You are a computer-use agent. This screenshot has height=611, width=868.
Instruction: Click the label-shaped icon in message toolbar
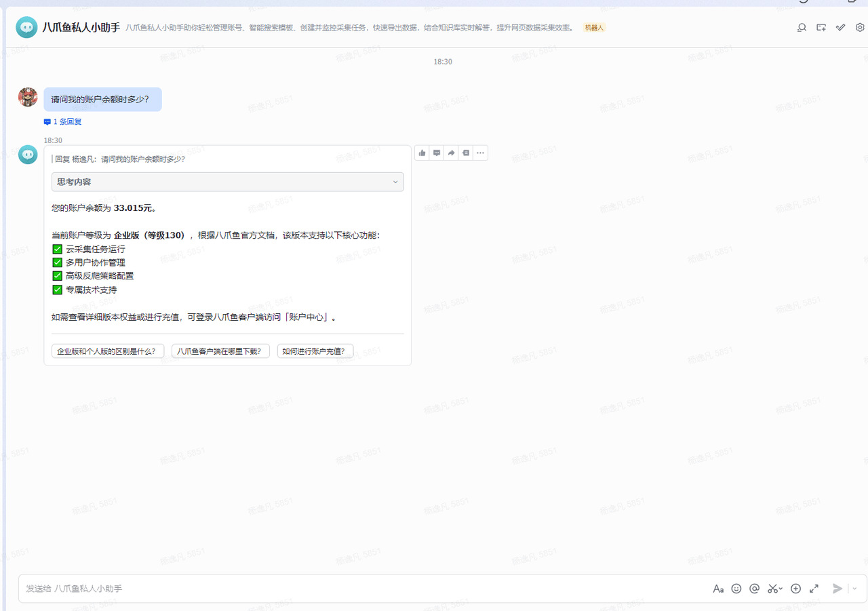[x=466, y=153]
